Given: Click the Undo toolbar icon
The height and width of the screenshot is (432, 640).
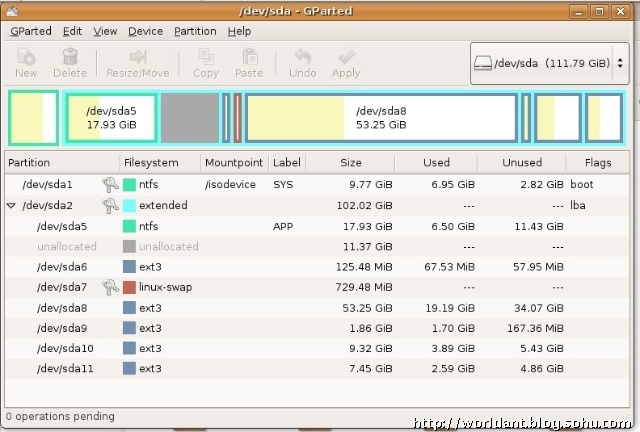Looking at the screenshot, I should [x=302, y=57].
